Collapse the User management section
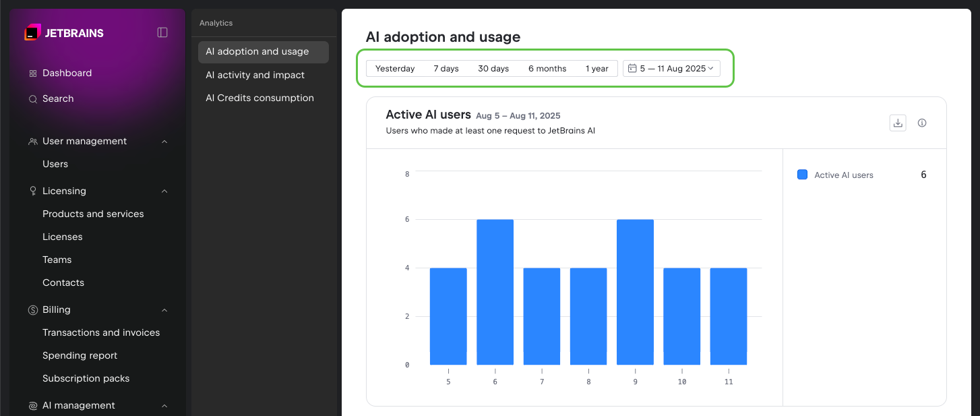The image size is (980, 416). coord(164,142)
